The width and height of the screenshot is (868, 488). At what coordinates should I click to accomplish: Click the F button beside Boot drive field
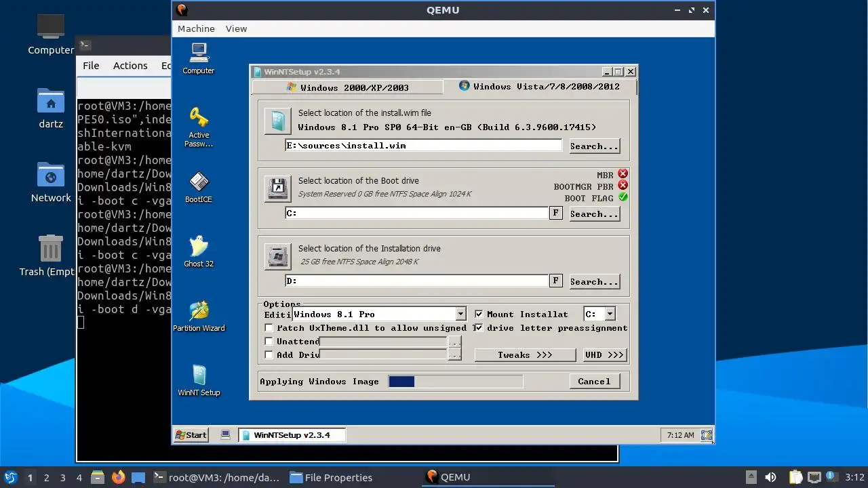coord(555,213)
